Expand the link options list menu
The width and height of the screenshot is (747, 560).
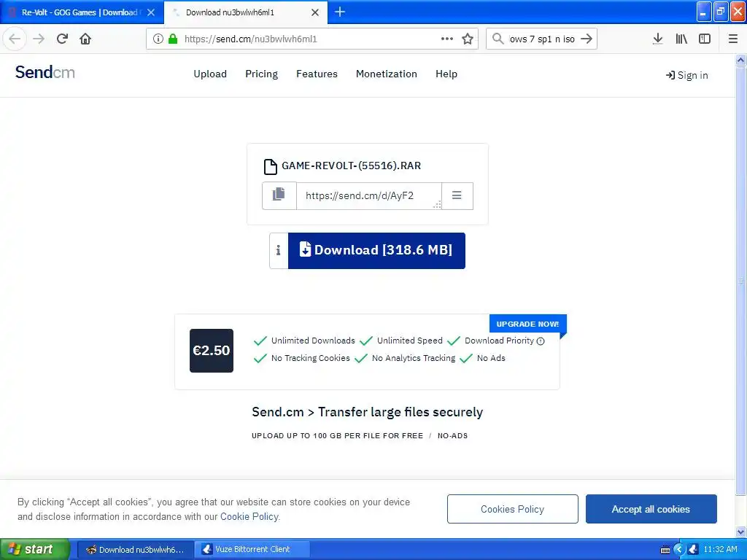click(457, 195)
